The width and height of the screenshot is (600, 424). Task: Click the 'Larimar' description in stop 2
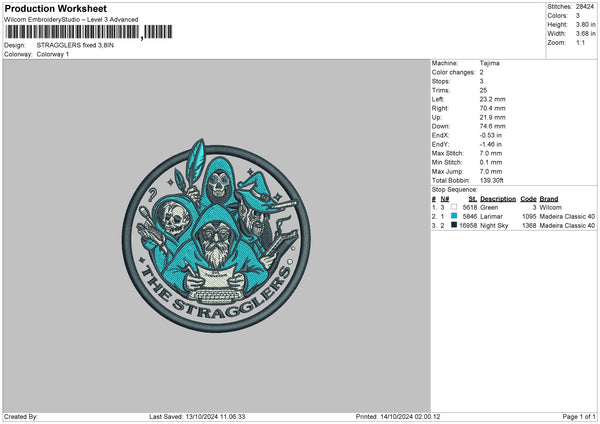point(491,217)
